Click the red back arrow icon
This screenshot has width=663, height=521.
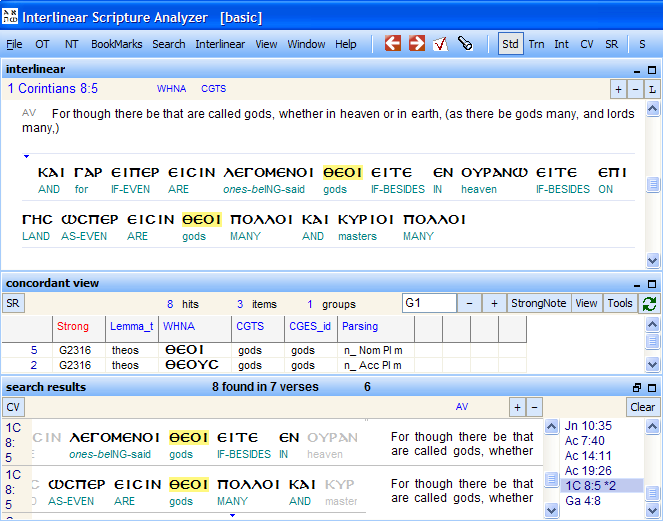click(393, 44)
